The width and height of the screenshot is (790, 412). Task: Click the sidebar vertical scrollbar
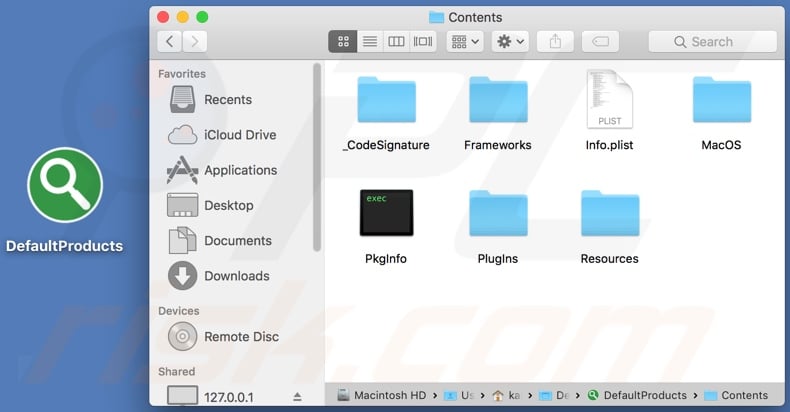pos(317,157)
